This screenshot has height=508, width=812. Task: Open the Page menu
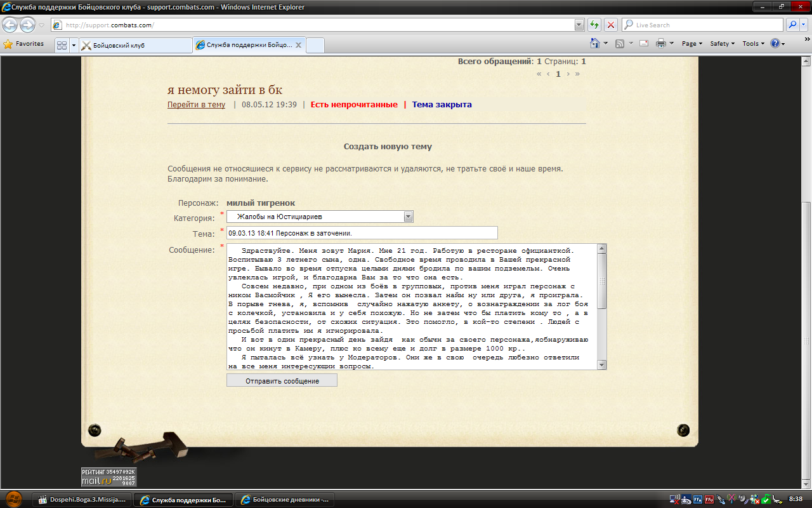[692, 44]
